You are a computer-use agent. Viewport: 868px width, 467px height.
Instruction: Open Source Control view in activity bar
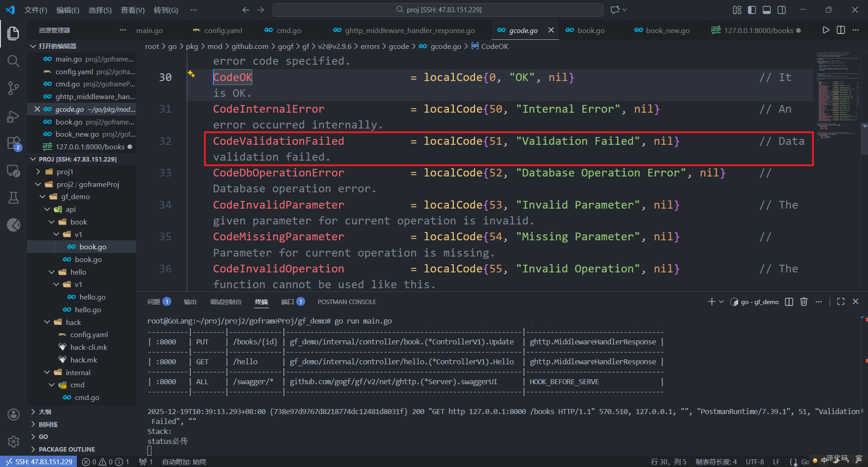coord(14,88)
